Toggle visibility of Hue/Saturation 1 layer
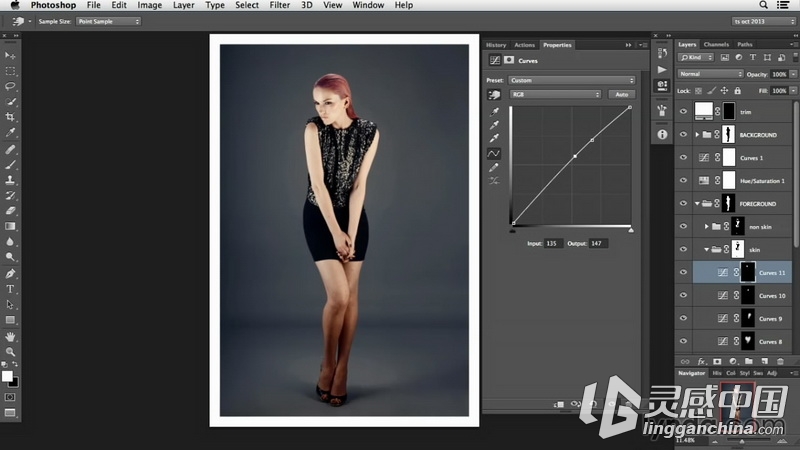The image size is (800, 450). click(683, 181)
